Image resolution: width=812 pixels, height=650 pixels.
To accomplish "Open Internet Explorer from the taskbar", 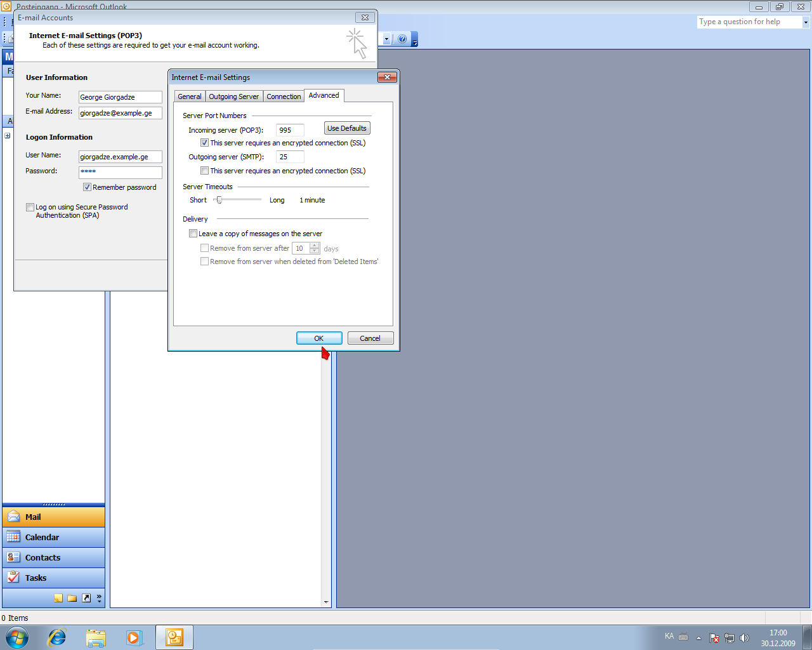I will point(57,637).
